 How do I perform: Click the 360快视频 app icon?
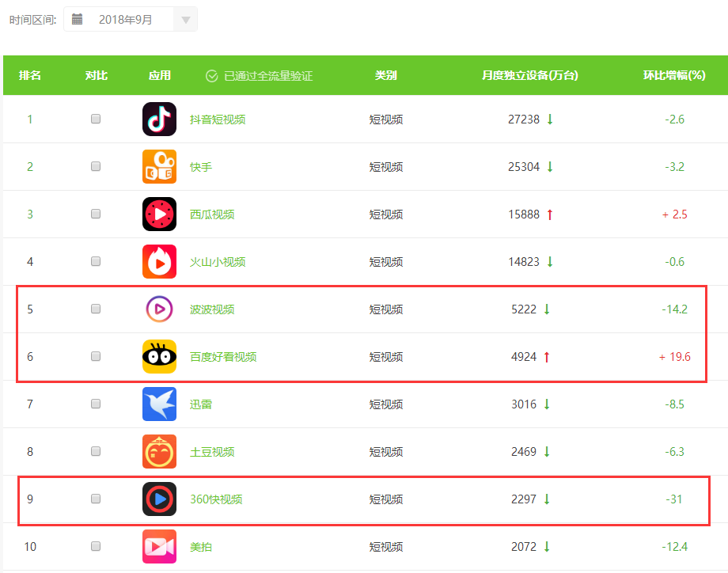click(159, 499)
